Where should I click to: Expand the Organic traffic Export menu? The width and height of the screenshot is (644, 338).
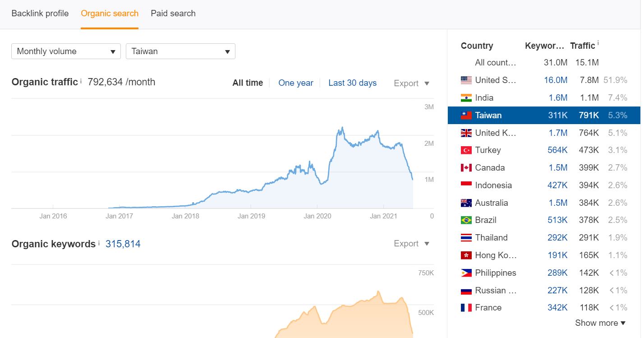coord(411,83)
